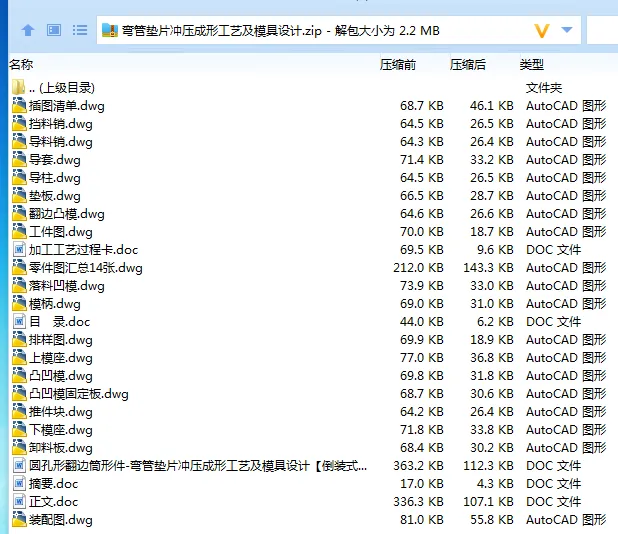Select the 圆孔形翻边筒形件 doc file icon
This screenshot has height=534, width=618.
coord(19,465)
